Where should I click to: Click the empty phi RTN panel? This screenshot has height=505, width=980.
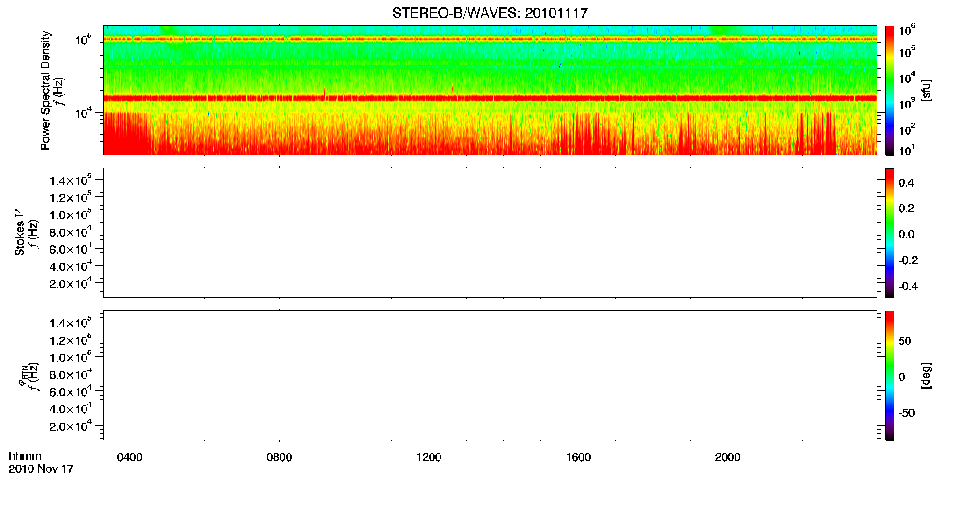[x=490, y=375]
